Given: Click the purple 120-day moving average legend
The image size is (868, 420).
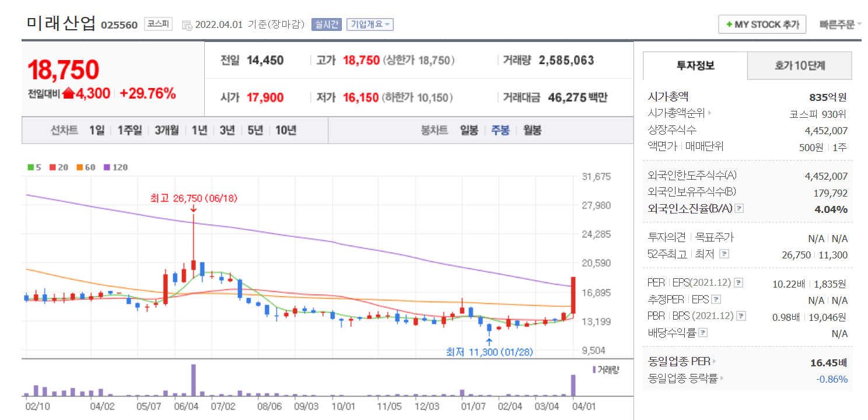Looking at the screenshot, I should tap(116, 167).
